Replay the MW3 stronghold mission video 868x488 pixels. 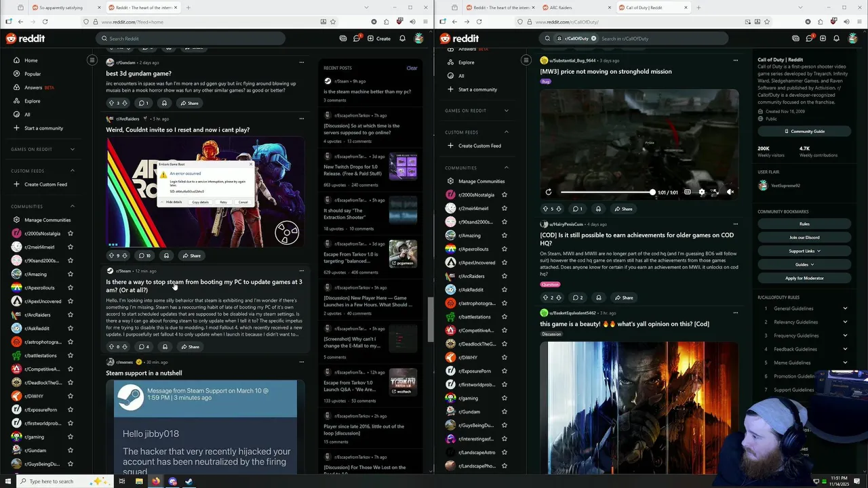pos(549,192)
